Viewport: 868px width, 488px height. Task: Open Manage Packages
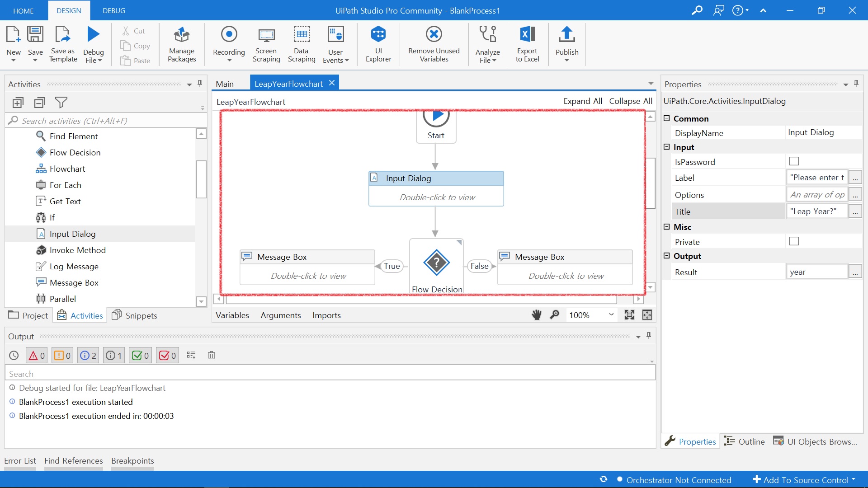[182, 44]
